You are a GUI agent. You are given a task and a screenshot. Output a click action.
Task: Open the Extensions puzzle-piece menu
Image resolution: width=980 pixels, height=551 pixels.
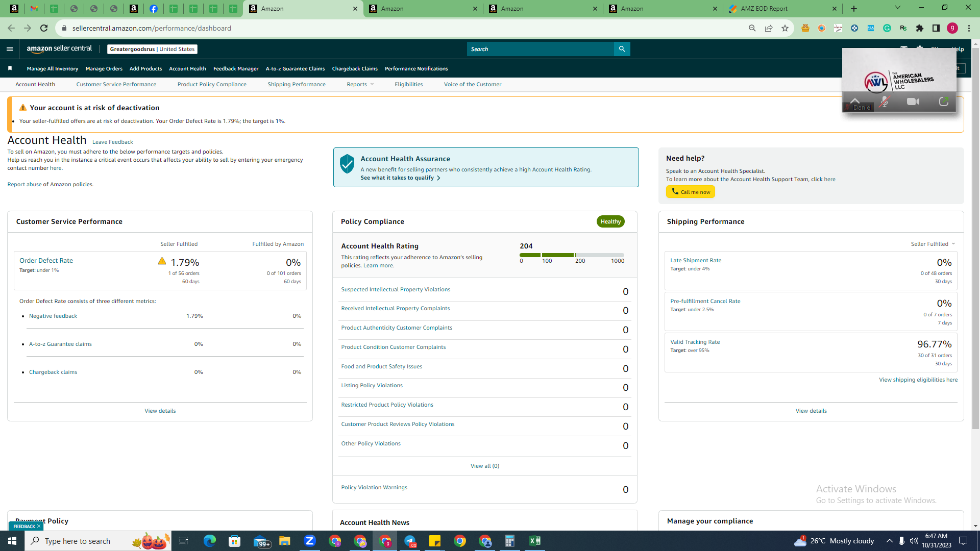[x=920, y=28]
